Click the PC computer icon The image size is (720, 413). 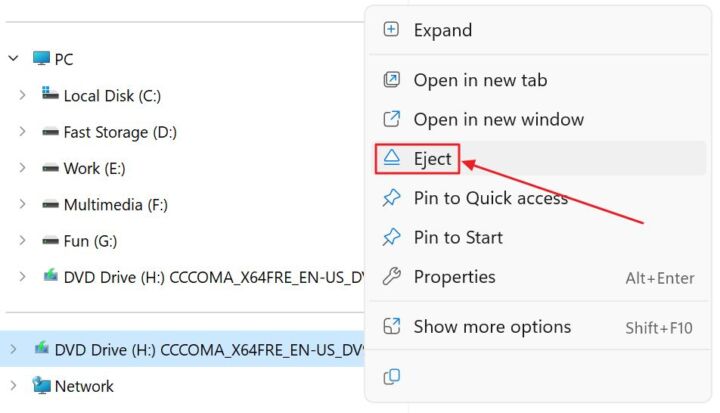tap(41, 59)
